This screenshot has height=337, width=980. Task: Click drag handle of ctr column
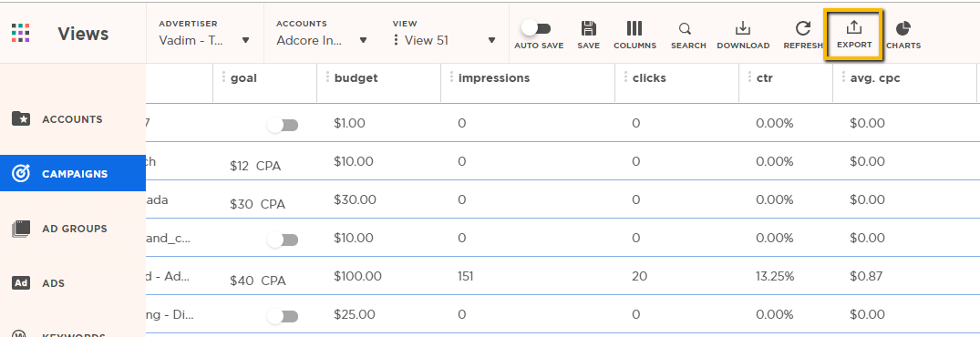[x=749, y=77]
